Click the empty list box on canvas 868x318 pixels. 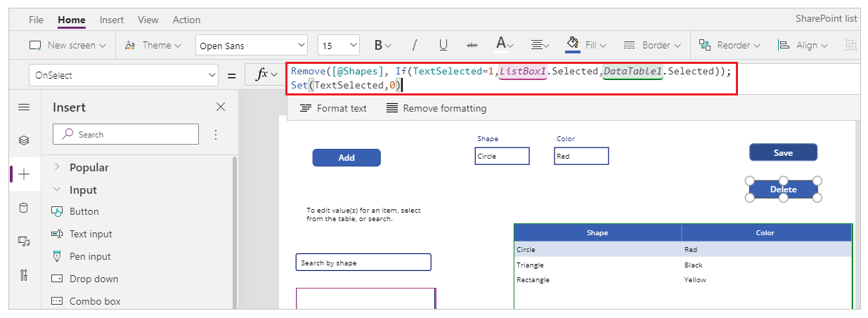pyautogui.click(x=365, y=298)
